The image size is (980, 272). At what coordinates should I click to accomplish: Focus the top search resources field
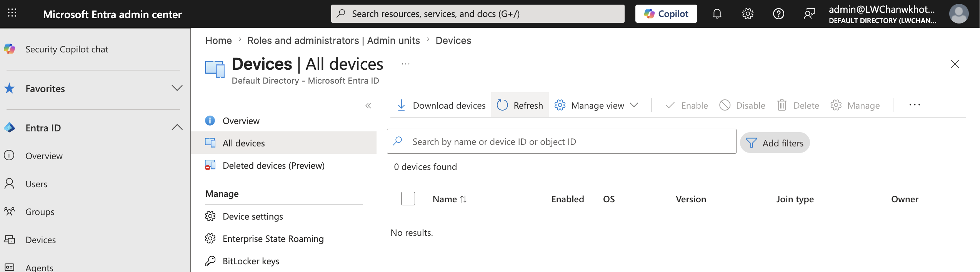click(x=478, y=14)
